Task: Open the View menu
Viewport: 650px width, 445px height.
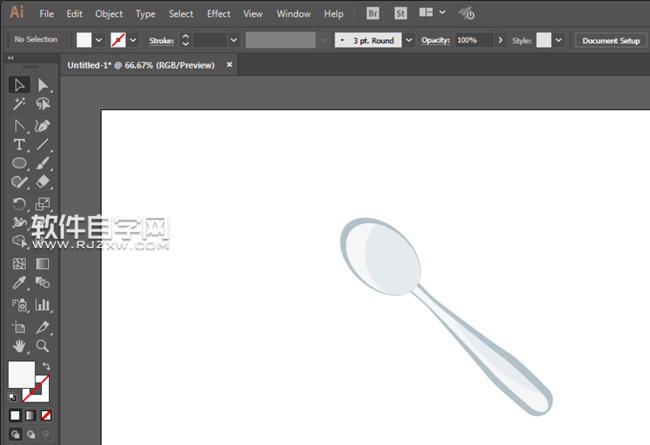Action: pos(253,14)
